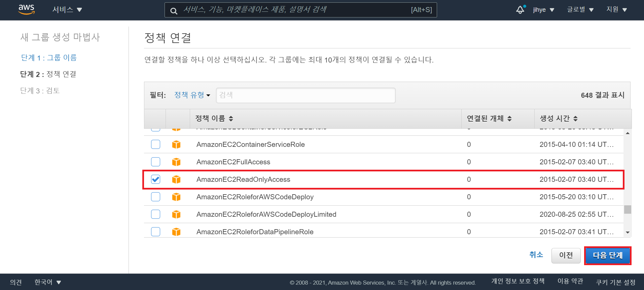
Task: Click AmazonEC2ReadOnlyAccess policy name
Action: click(243, 179)
